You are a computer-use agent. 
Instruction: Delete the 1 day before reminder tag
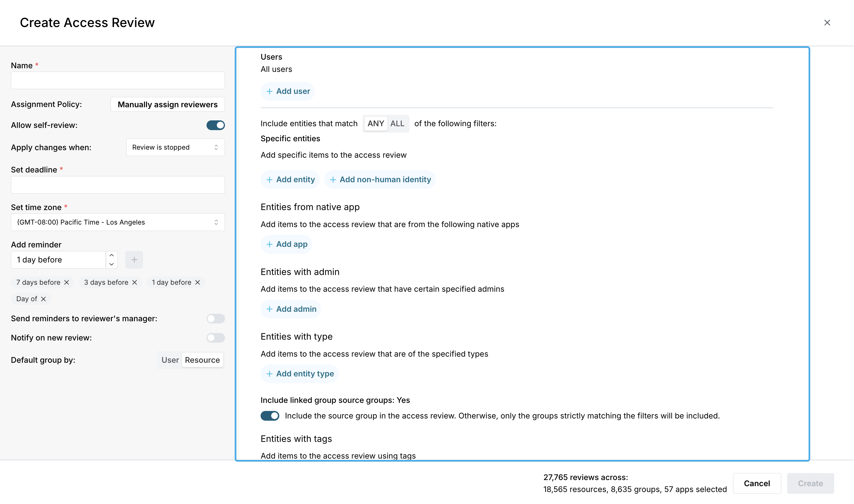click(197, 282)
